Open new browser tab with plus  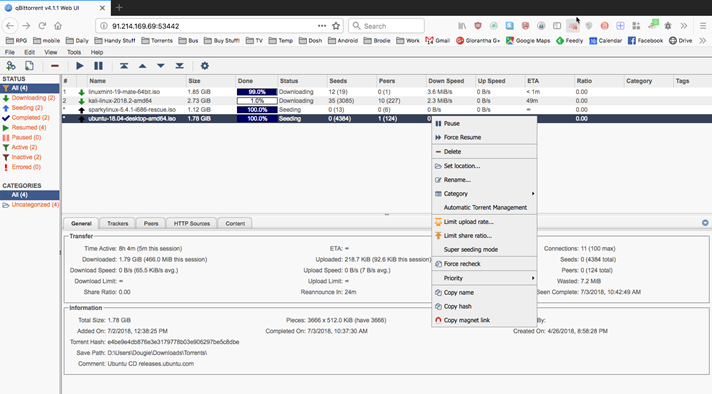point(119,7)
